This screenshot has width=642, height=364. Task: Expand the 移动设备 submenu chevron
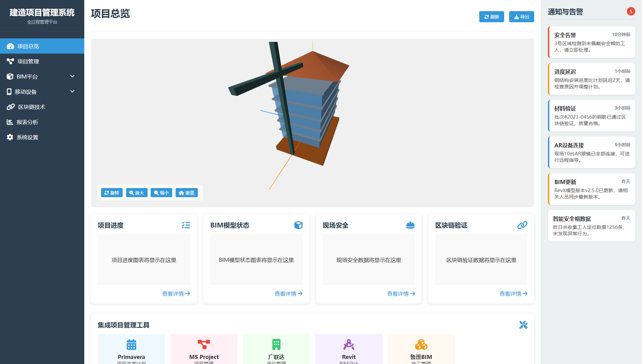click(x=72, y=92)
